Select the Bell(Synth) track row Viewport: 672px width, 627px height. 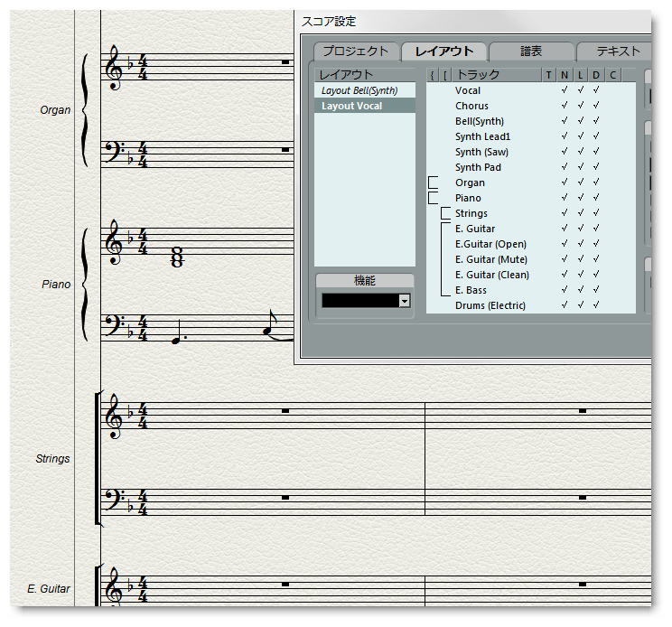530,121
